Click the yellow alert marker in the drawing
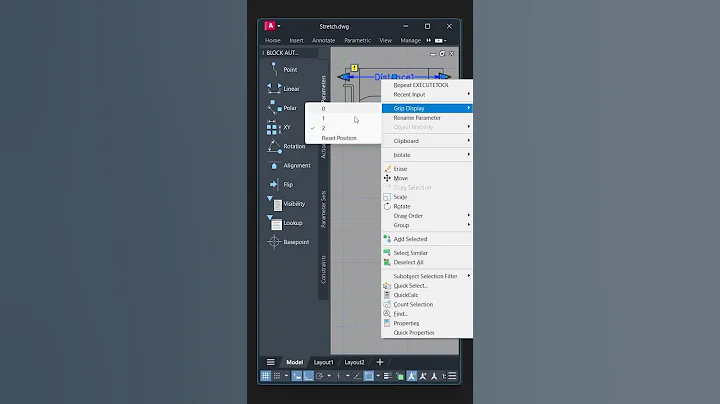This screenshot has width=720, height=404. click(354, 68)
